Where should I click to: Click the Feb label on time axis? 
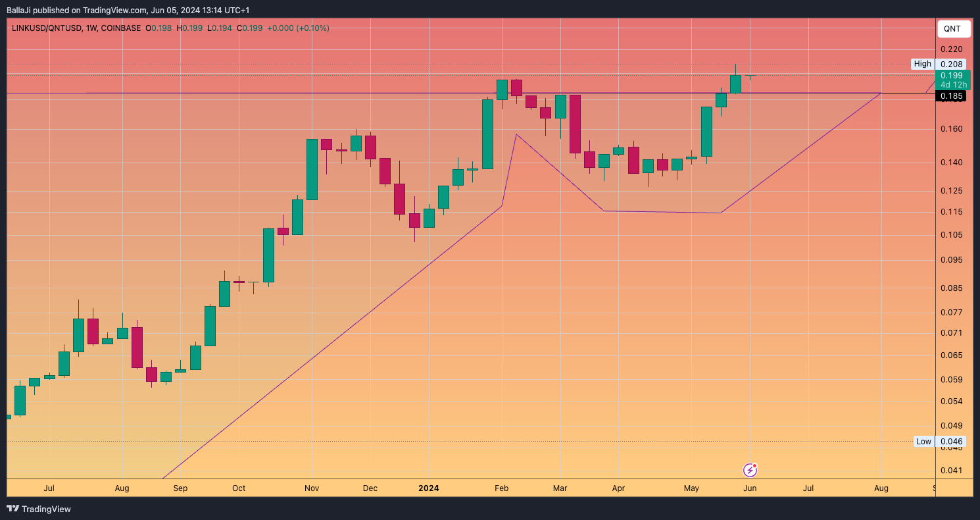(502, 488)
